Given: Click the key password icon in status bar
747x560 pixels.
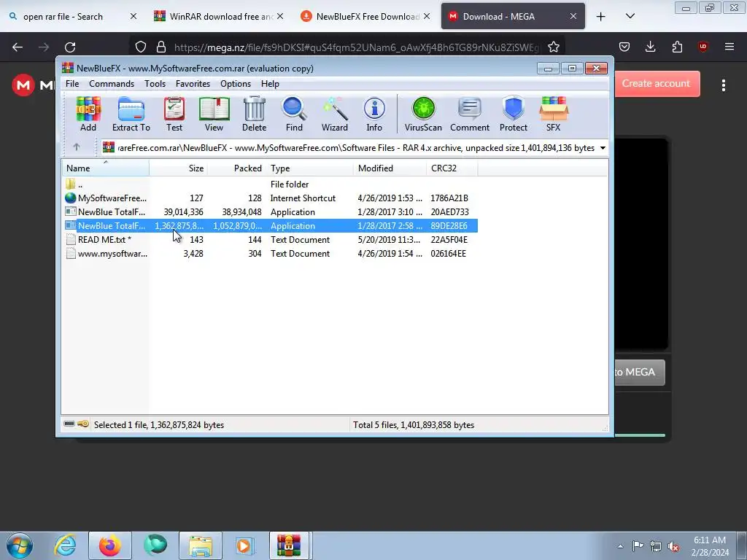Looking at the screenshot, I should pos(83,424).
